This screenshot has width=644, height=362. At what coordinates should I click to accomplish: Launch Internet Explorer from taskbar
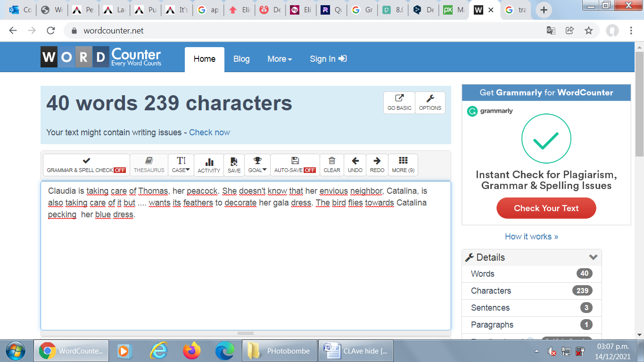(159, 351)
